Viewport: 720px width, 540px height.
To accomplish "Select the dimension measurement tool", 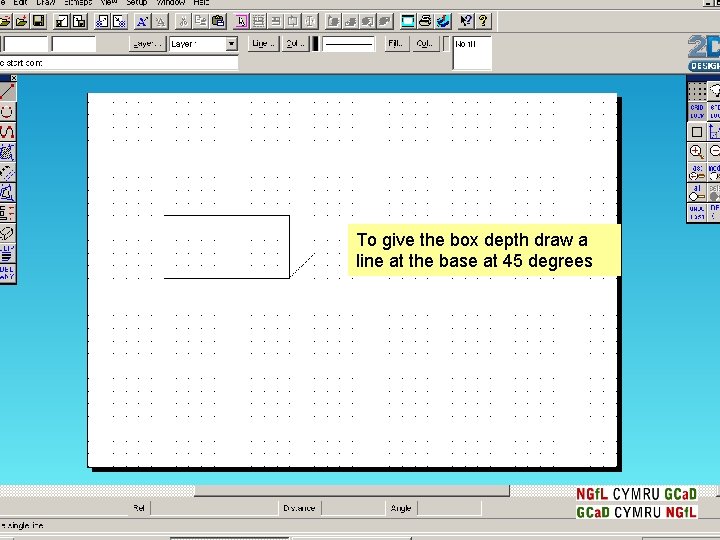I will coord(7,213).
